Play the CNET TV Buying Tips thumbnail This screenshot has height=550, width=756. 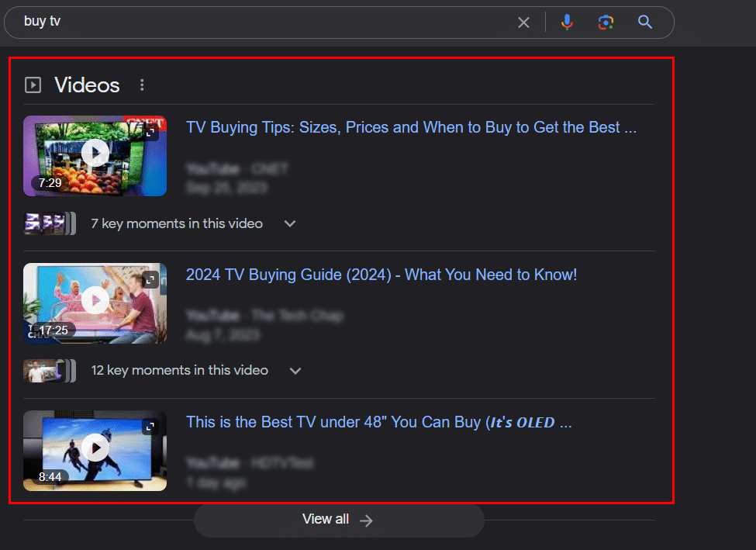95,156
